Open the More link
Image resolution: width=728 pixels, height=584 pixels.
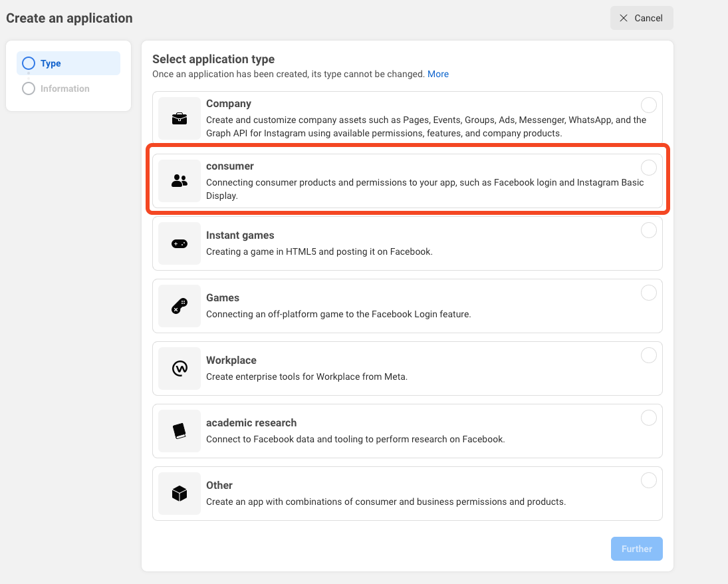click(437, 74)
